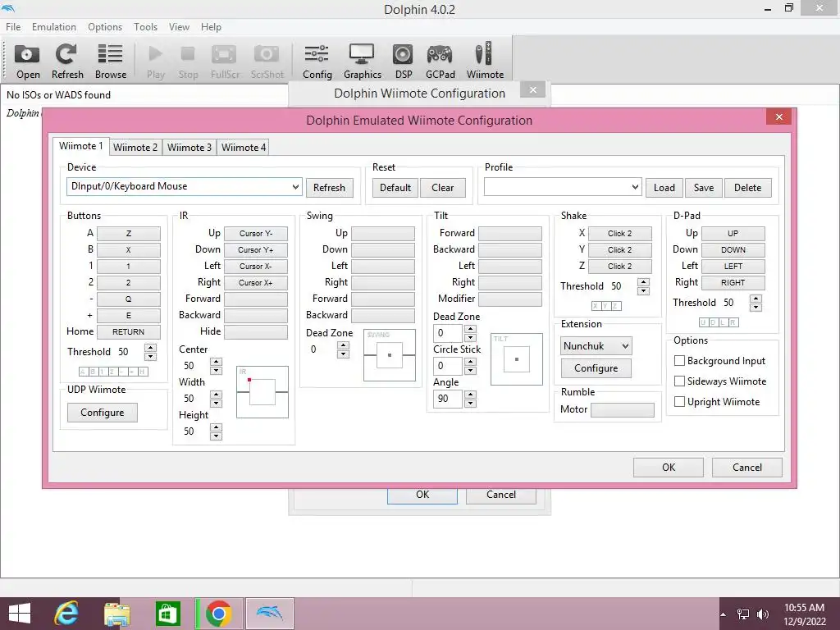
Task: Decrease D-Pad Threshold value
Action: click(756, 307)
